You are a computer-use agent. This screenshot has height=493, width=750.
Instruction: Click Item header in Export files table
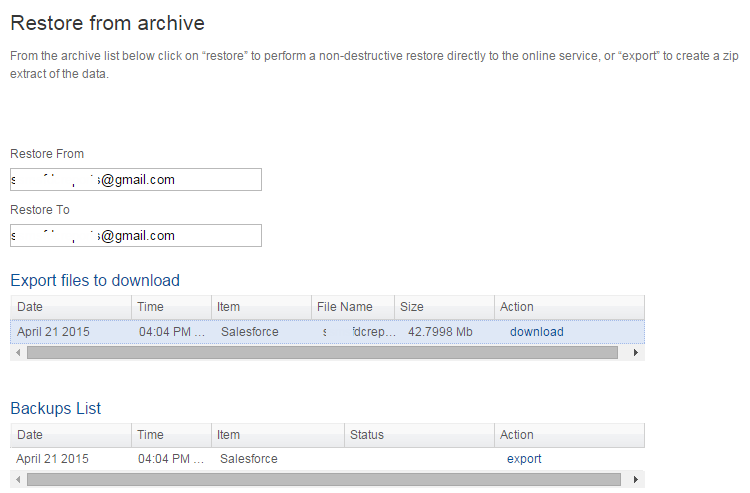pyautogui.click(x=260, y=307)
